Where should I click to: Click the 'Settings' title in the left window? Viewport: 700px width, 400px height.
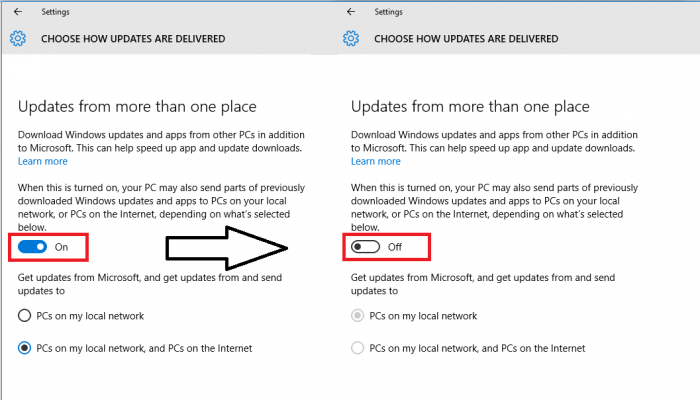pyautogui.click(x=55, y=12)
